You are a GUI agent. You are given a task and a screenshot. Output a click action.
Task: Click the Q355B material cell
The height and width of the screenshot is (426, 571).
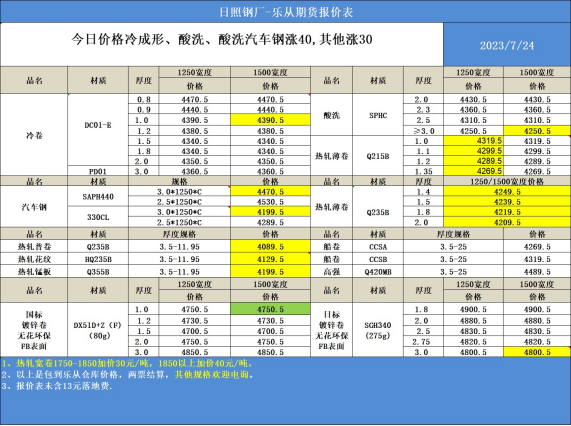coord(98,272)
